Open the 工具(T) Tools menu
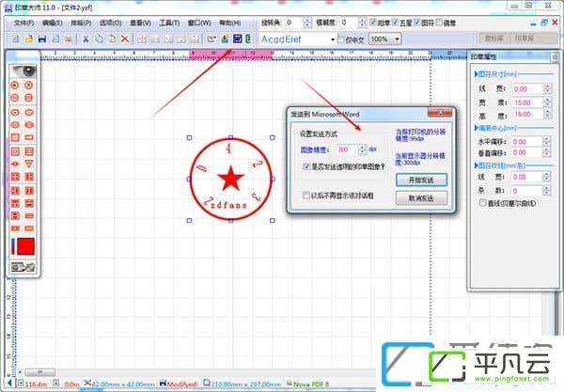The image size is (564, 392). [169, 23]
